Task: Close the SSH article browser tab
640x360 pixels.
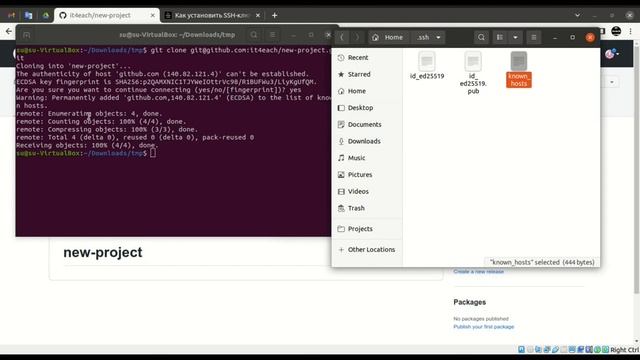Action: coord(258,15)
